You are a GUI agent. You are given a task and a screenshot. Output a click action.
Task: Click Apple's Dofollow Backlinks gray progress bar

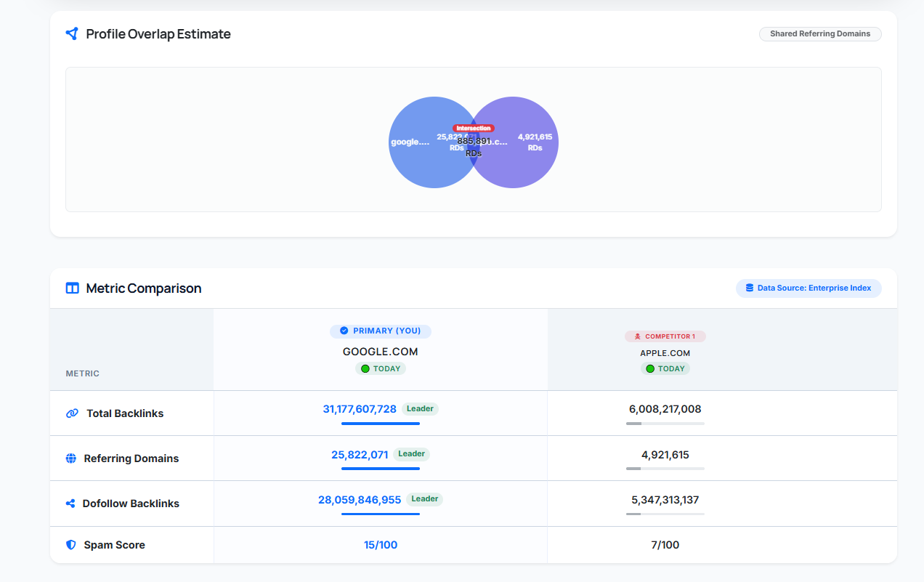(665, 514)
